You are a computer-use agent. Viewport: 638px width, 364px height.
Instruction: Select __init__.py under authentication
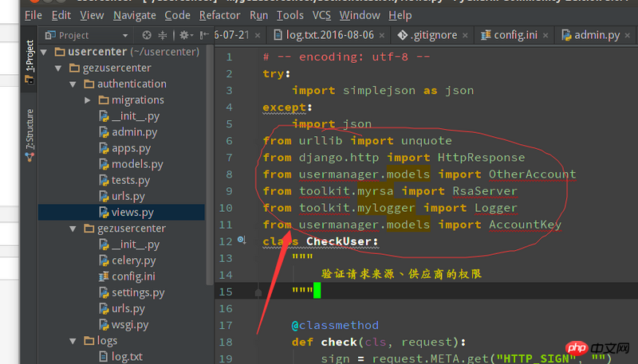click(x=136, y=116)
